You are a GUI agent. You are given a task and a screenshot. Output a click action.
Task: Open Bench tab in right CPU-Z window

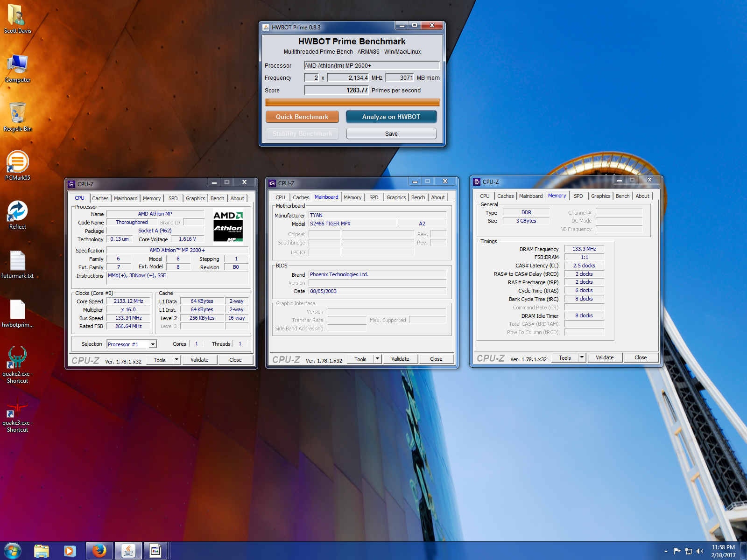pyautogui.click(x=622, y=196)
